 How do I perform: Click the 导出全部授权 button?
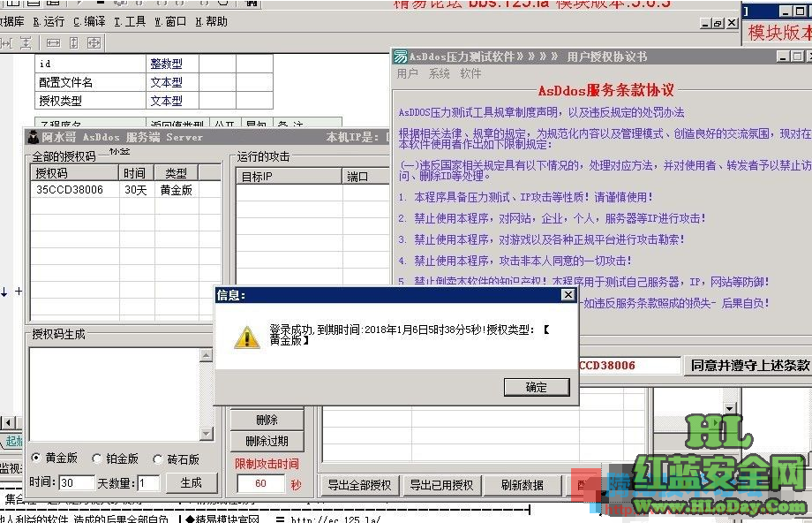[x=359, y=485]
